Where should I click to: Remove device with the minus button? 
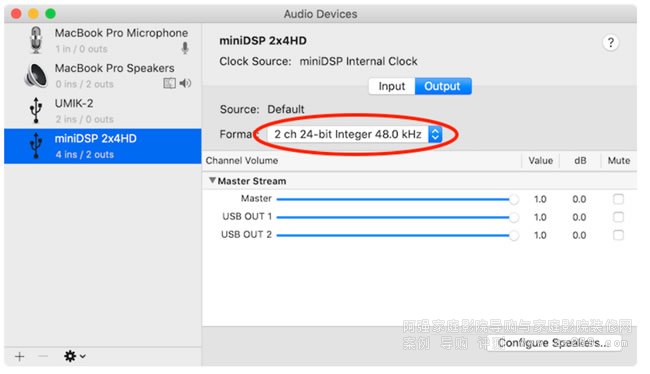[x=43, y=356]
